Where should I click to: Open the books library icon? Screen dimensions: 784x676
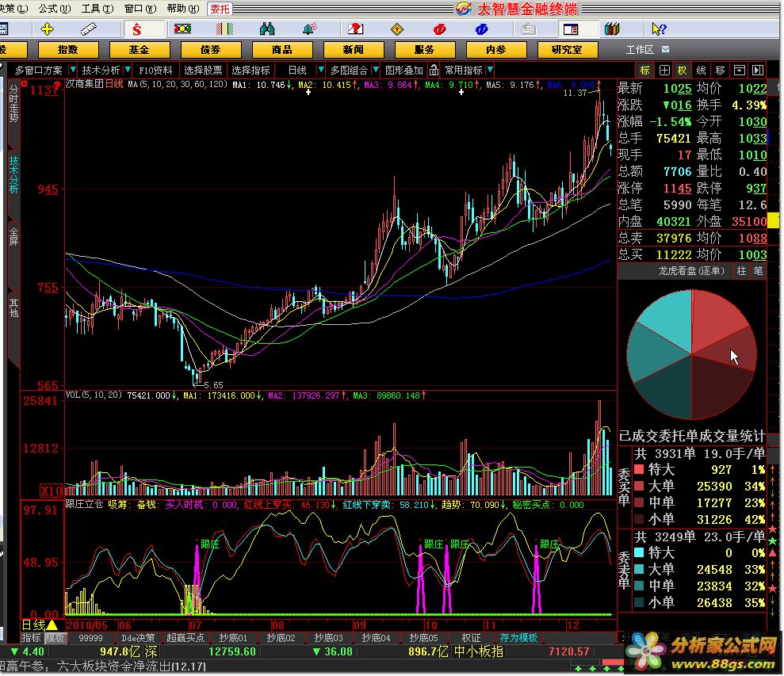pyautogui.click(x=611, y=29)
